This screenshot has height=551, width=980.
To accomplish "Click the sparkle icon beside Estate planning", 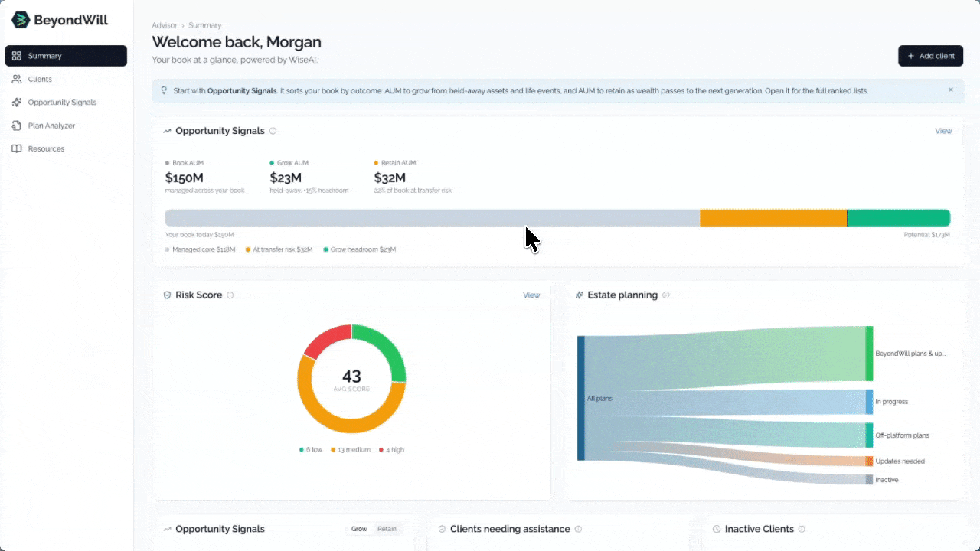I will click(x=580, y=295).
